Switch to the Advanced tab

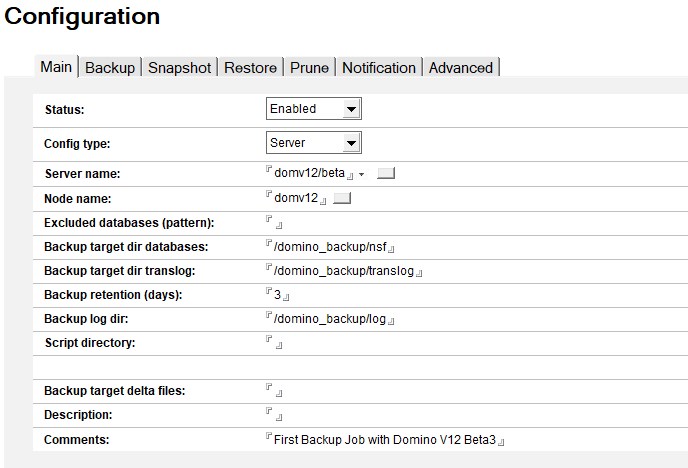coord(461,68)
